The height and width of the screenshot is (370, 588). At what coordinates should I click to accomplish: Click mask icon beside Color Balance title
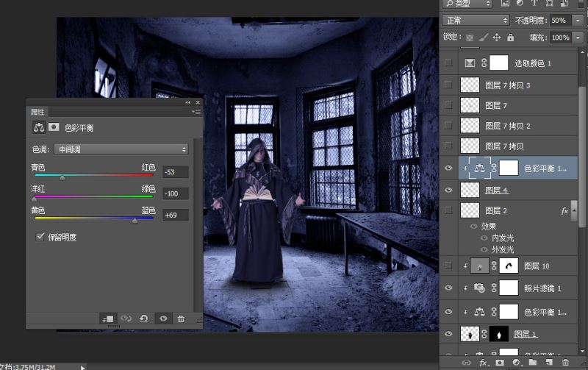[x=54, y=127]
